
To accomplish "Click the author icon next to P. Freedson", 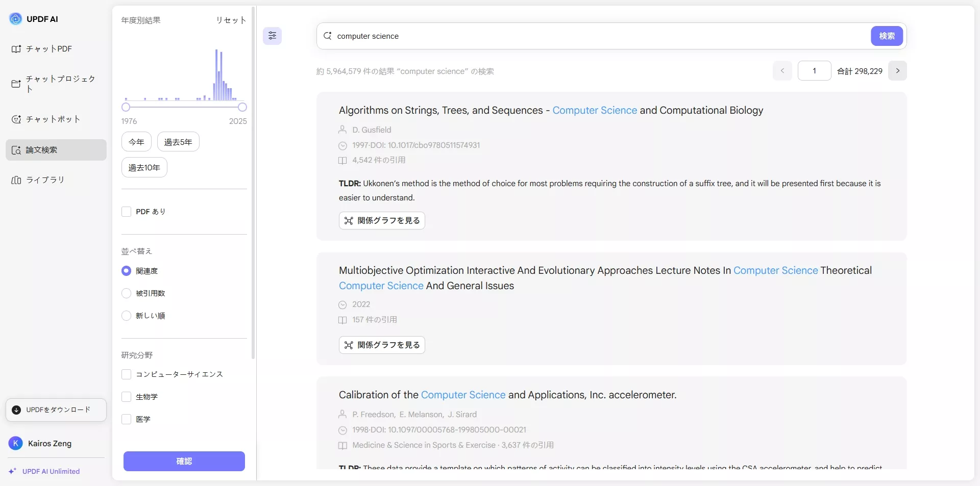I will pyautogui.click(x=342, y=415).
